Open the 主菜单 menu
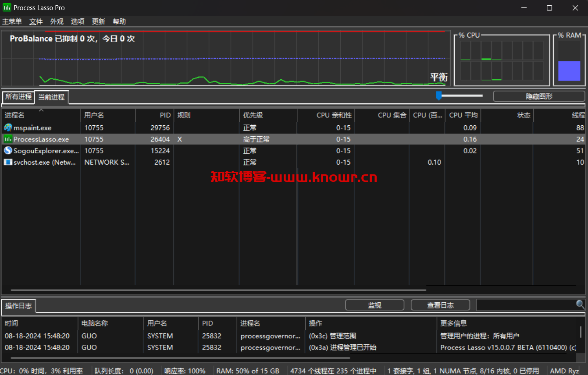 (x=12, y=21)
